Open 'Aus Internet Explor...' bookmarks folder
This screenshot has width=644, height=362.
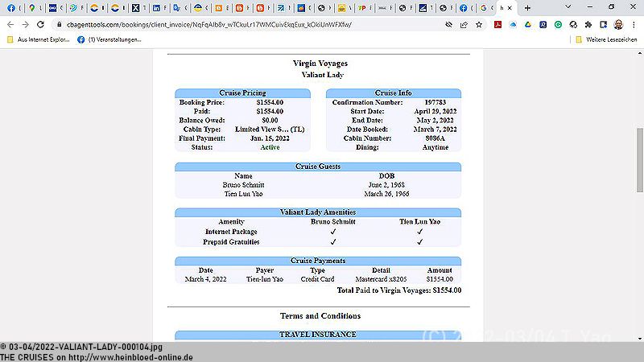point(39,39)
